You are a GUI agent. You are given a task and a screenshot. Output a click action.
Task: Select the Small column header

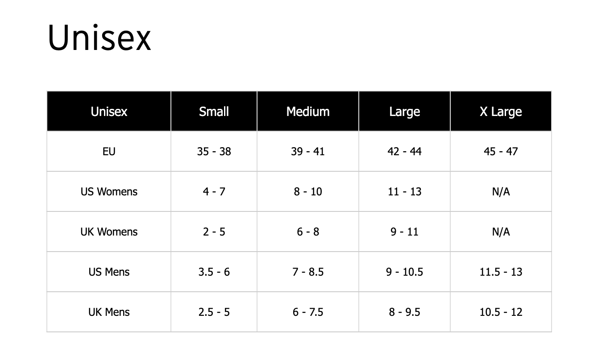[x=214, y=111]
